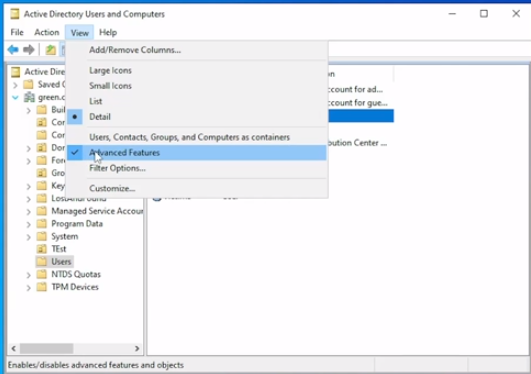Click the tree pane horizontal scrollbar thumb
The height and width of the screenshot is (374, 531).
[x=46, y=349]
